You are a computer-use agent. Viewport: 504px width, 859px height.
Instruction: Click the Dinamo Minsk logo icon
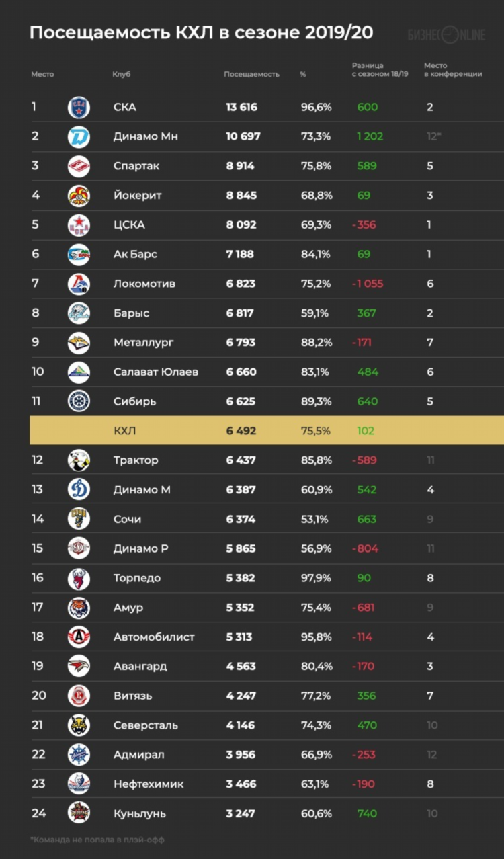coord(79,137)
